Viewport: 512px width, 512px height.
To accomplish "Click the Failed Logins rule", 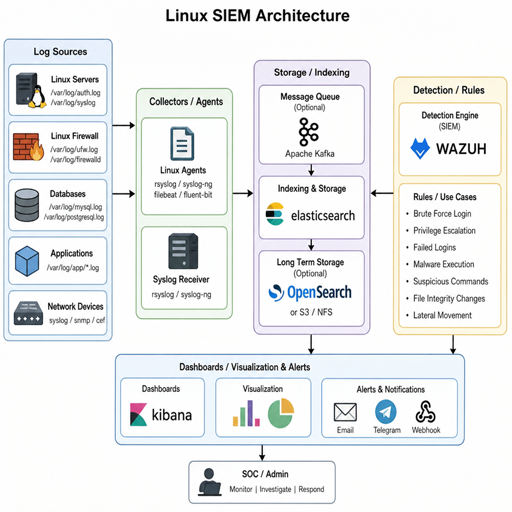I will 434,247.
